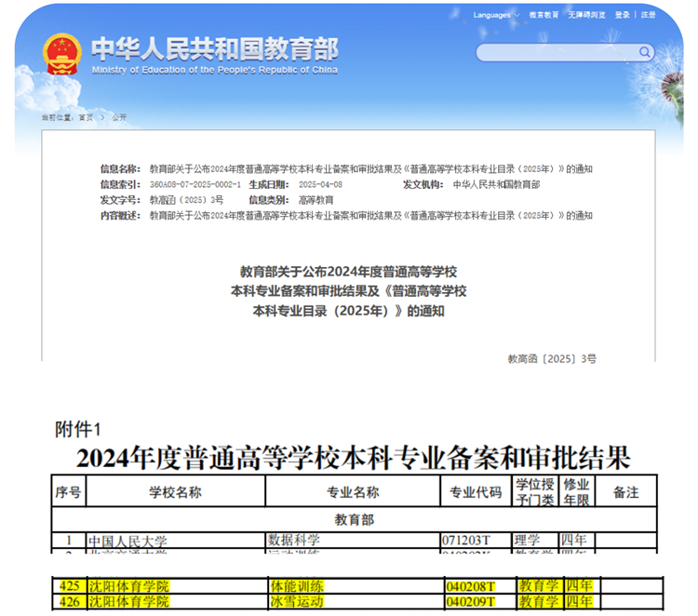
Task: Open the Languages dropdown
Action: coord(495,15)
